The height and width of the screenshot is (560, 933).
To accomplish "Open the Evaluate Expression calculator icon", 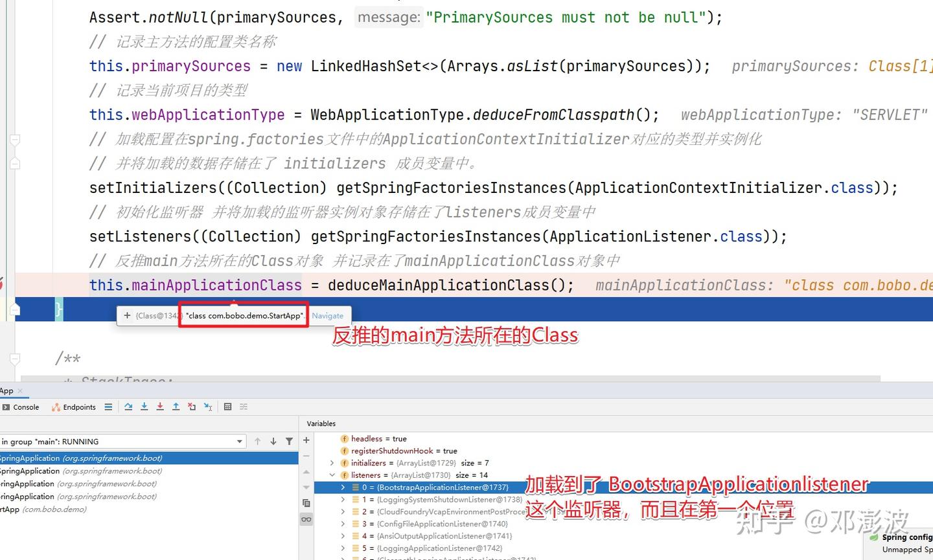I will [227, 407].
